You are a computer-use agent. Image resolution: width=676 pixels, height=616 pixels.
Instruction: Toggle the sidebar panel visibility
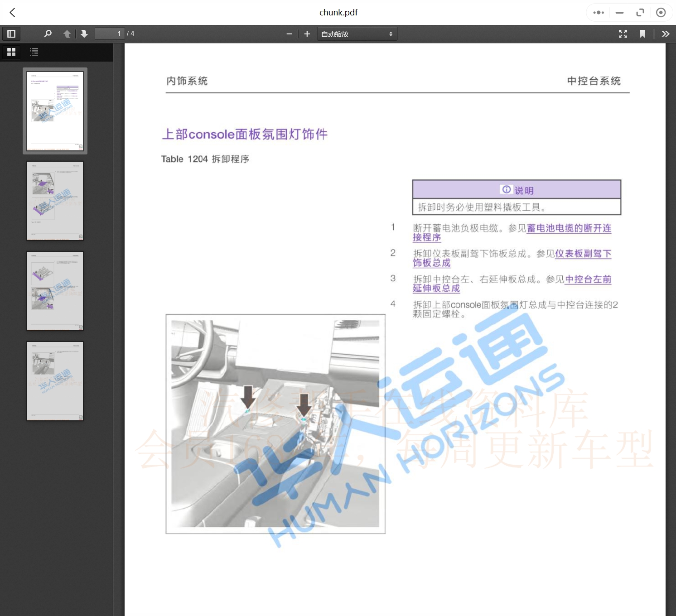coord(11,34)
